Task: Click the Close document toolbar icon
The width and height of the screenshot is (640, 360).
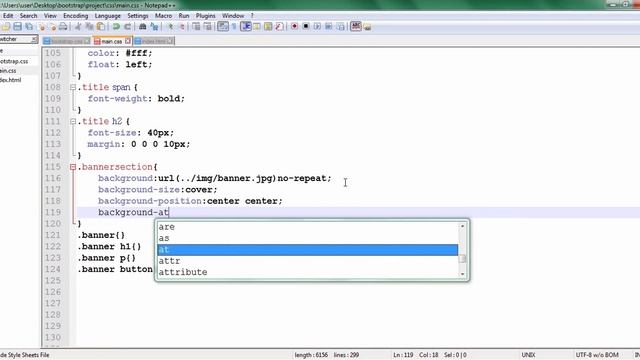Action: tap(42, 27)
